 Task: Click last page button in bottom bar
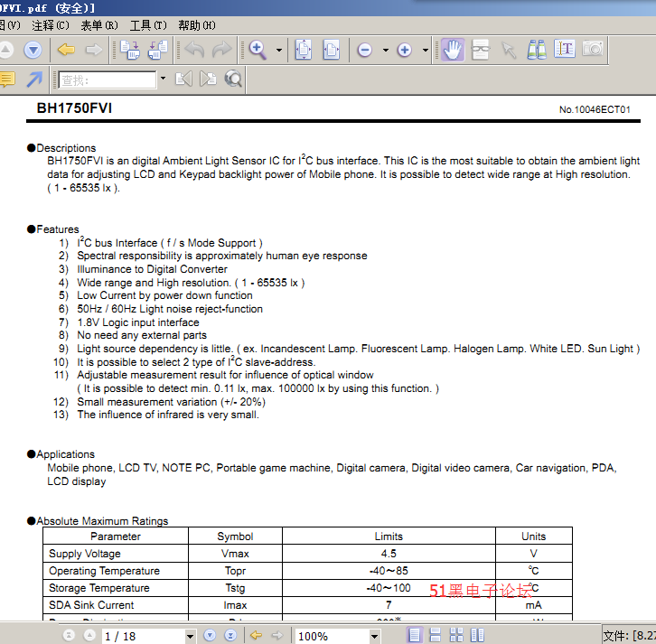230,635
